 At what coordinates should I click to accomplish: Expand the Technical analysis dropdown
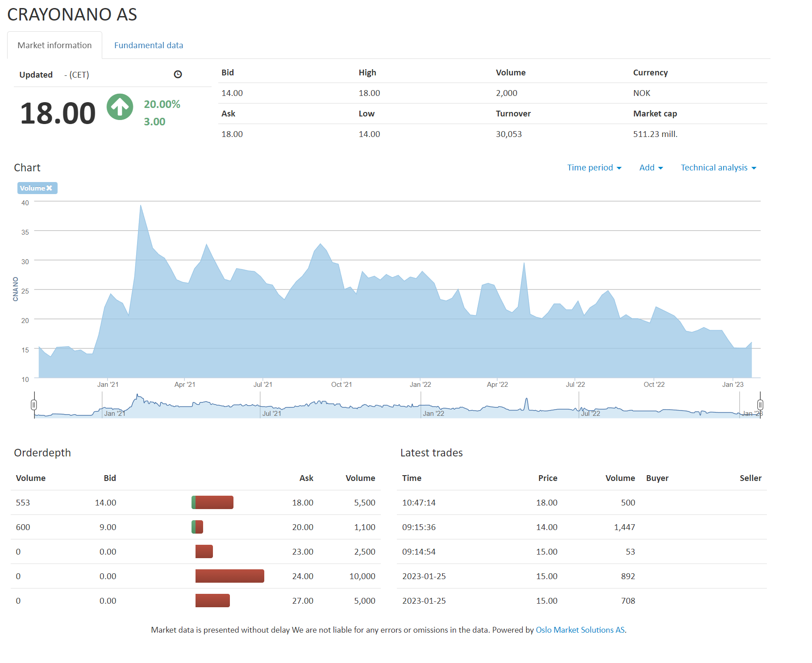pos(718,168)
